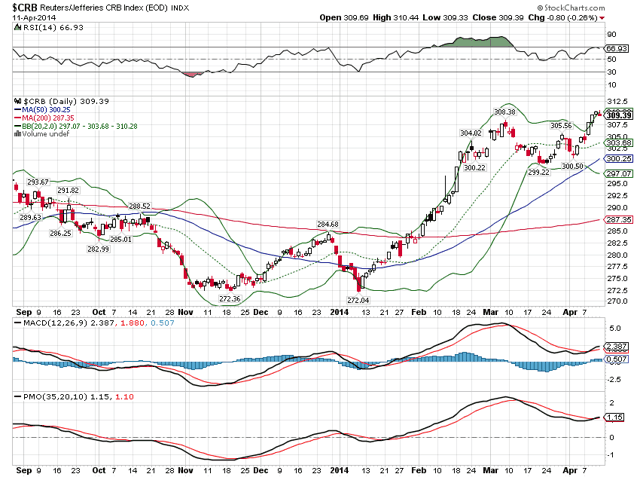640x477 pixels.
Task: Click the 305.56 price annotation
Action: pos(561,126)
